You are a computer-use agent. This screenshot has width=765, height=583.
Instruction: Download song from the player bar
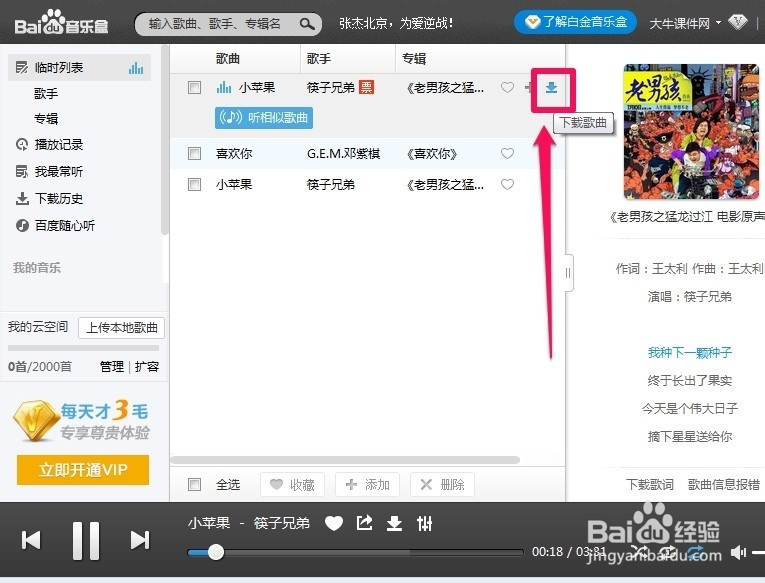[394, 523]
